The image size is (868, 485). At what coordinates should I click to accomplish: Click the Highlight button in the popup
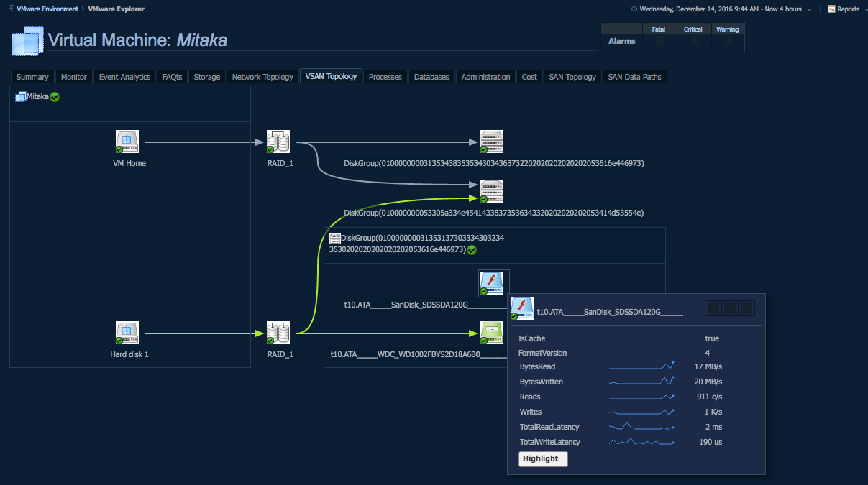(543, 458)
